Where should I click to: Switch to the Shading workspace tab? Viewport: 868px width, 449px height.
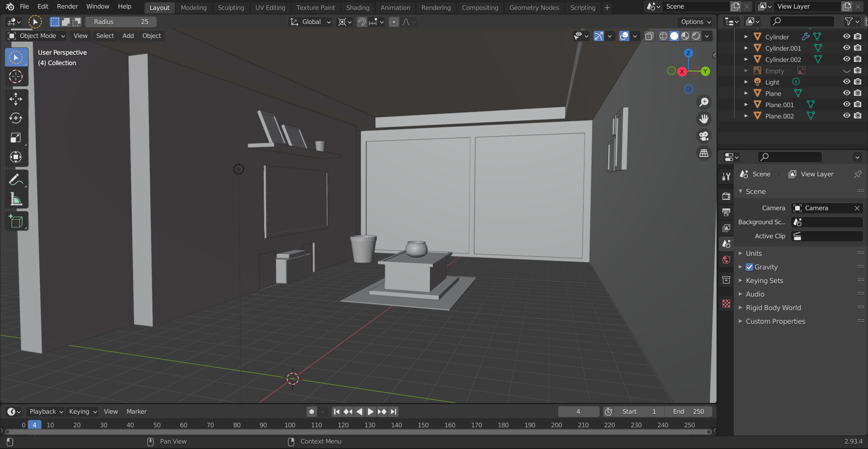point(358,7)
